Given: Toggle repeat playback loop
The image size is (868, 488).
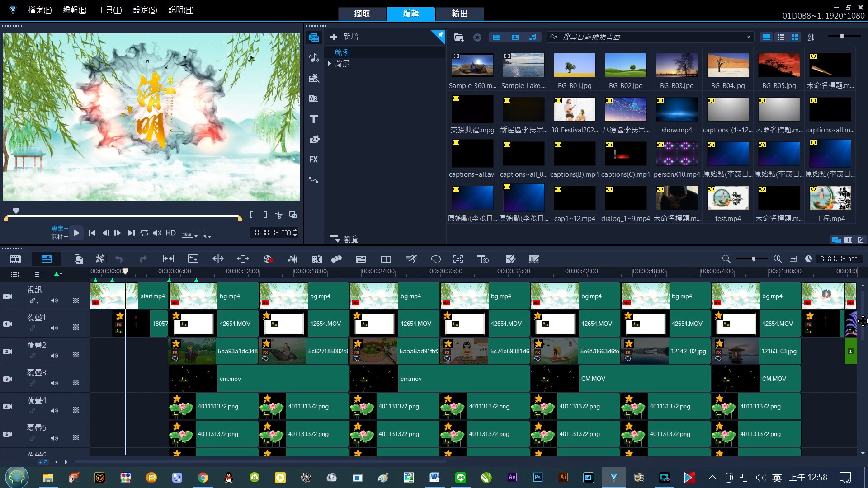Looking at the screenshot, I should click(x=144, y=233).
